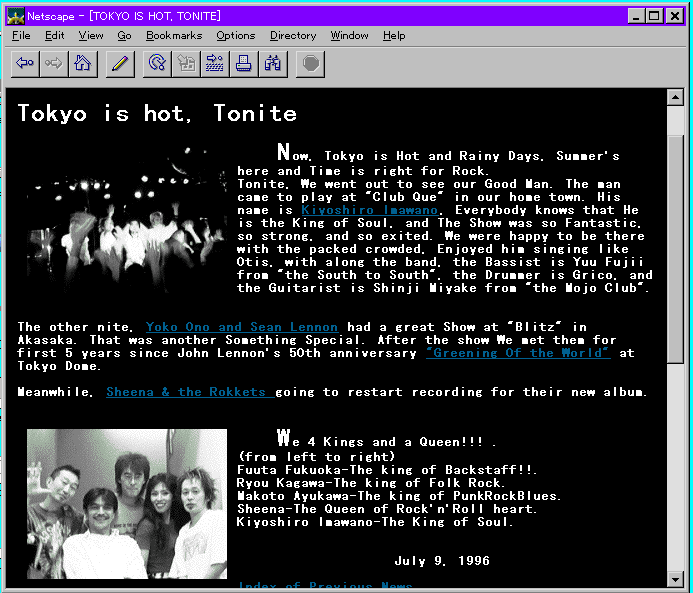Open the Sheena & the Rokkets link
Viewport: 693px width, 593px height.
coord(190,392)
